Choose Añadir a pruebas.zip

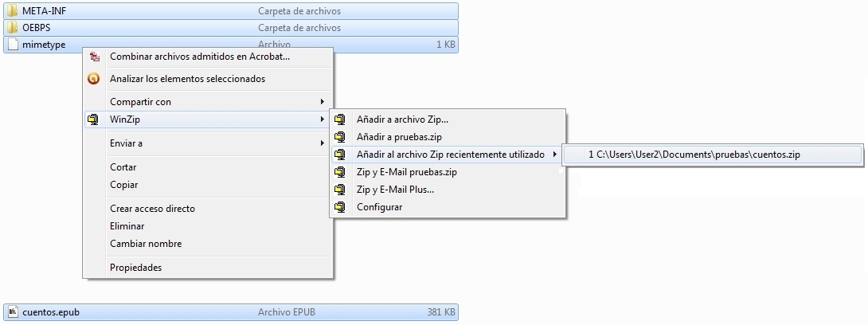coord(399,137)
